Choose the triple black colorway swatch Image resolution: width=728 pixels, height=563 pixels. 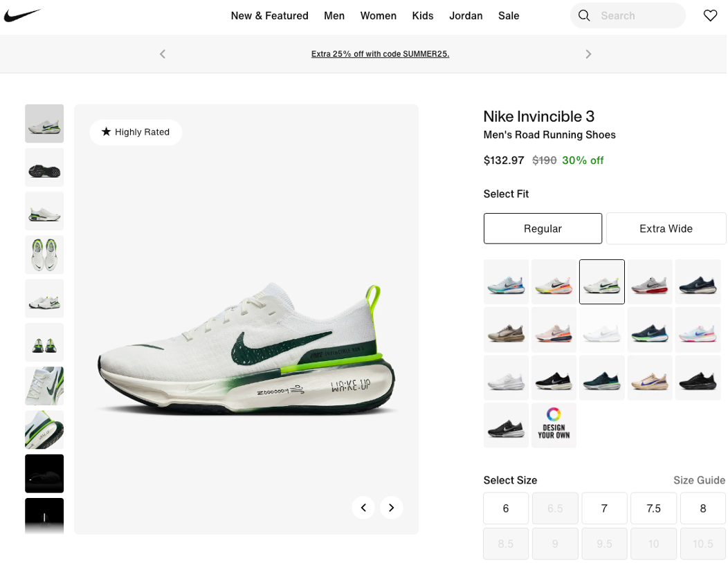point(698,378)
